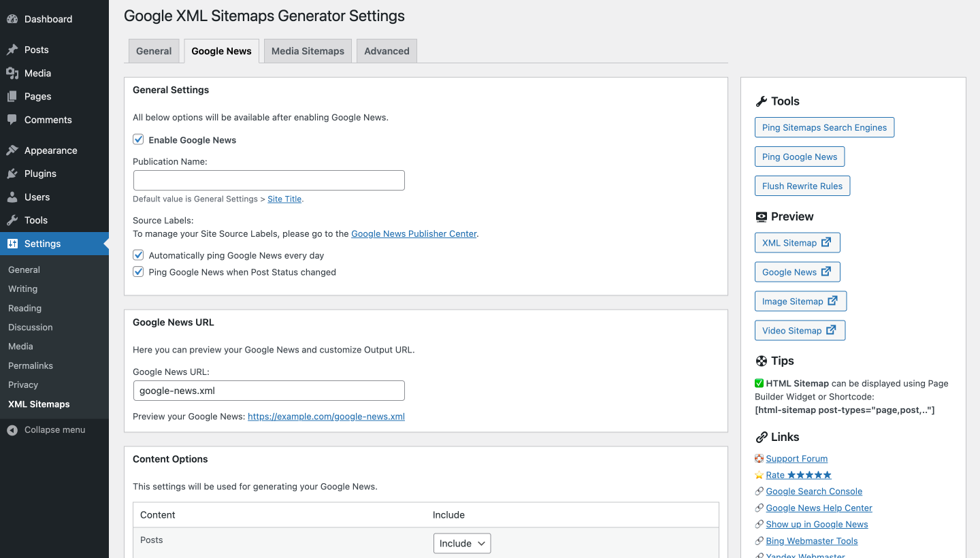Open Discussion settings submenu item
Viewport: 980px width, 558px height.
coord(30,327)
